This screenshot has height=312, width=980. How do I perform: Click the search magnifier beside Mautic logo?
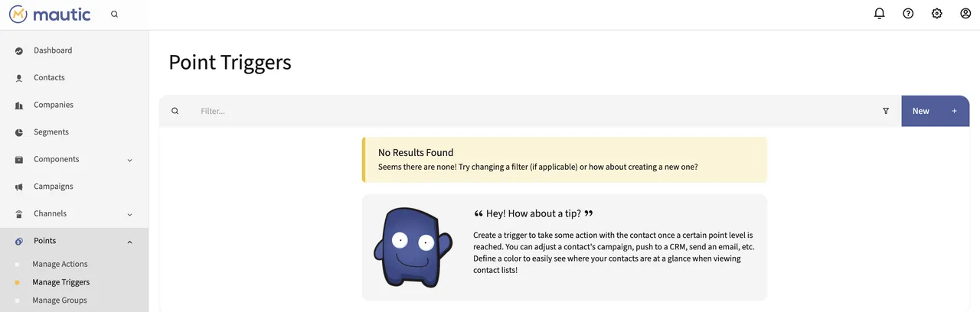pos(114,14)
